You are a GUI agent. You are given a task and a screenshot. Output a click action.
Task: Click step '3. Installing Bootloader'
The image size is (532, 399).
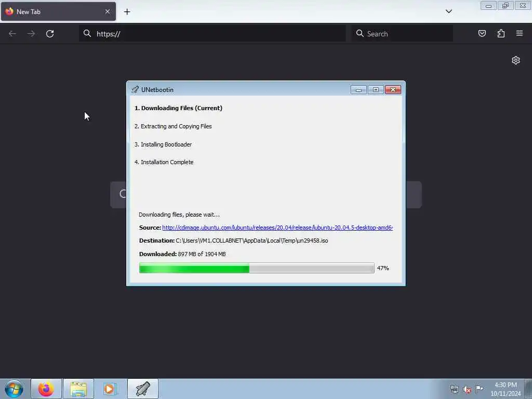163,144
